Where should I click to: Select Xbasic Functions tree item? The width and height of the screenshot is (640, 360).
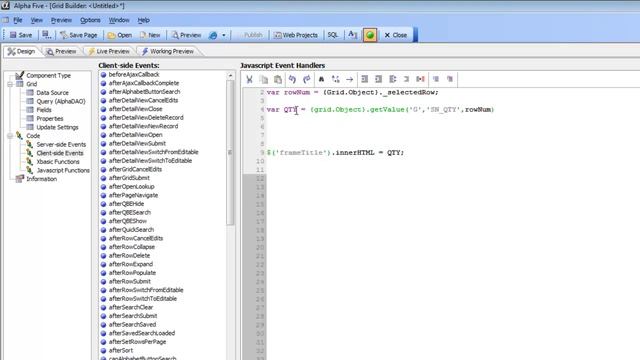click(x=58, y=162)
